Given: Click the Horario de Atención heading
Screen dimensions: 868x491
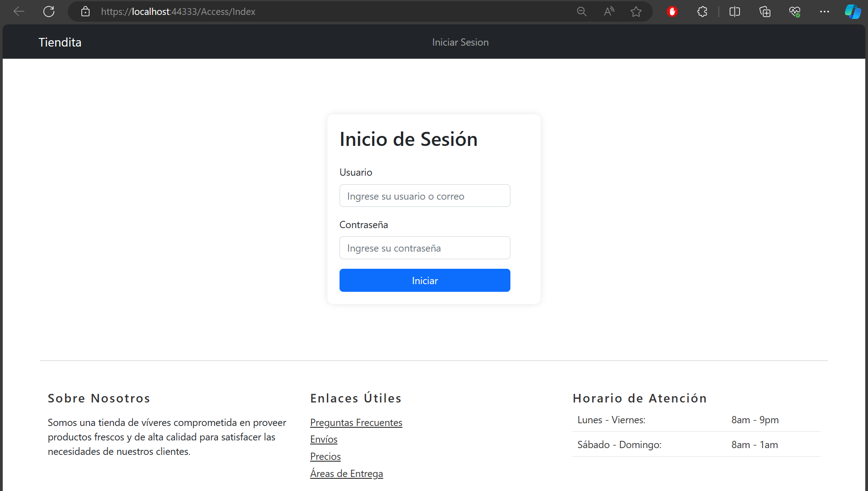Looking at the screenshot, I should click(640, 398).
